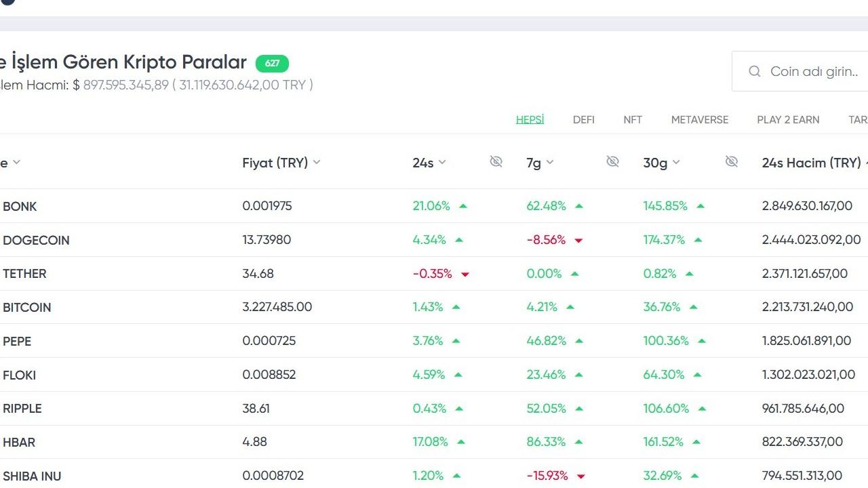Open the BONK coin row
This screenshot has height=488, width=868.
click(x=434, y=206)
